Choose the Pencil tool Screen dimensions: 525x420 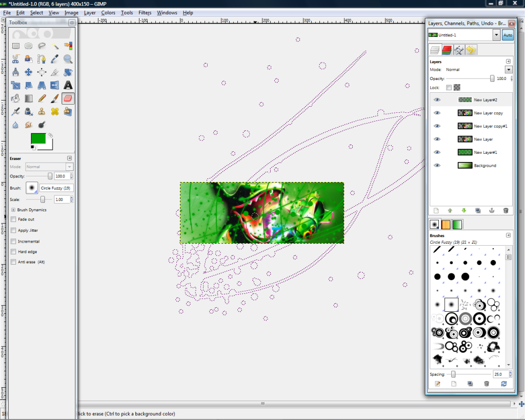click(x=42, y=98)
